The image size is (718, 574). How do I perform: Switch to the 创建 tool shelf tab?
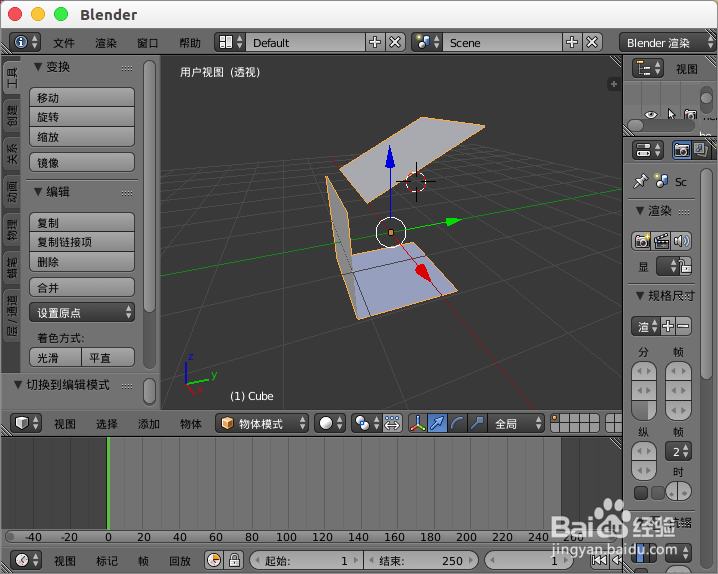coord(12,115)
